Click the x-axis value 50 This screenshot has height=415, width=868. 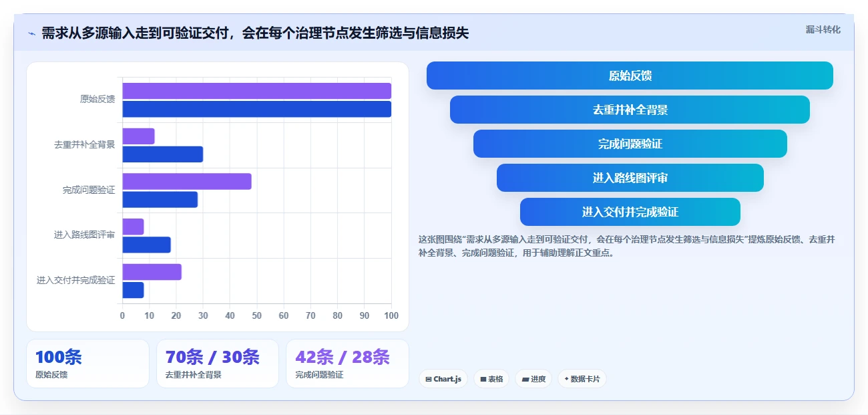click(x=257, y=315)
